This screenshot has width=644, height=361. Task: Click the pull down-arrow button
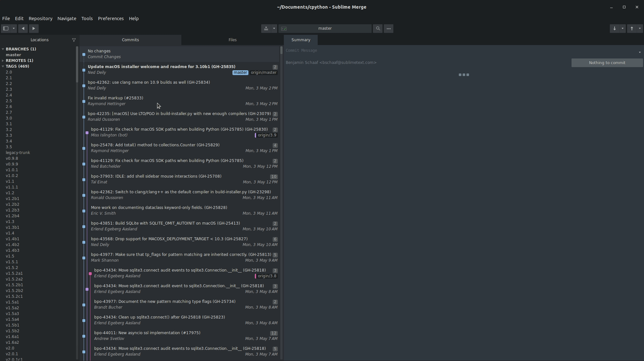click(615, 28)
